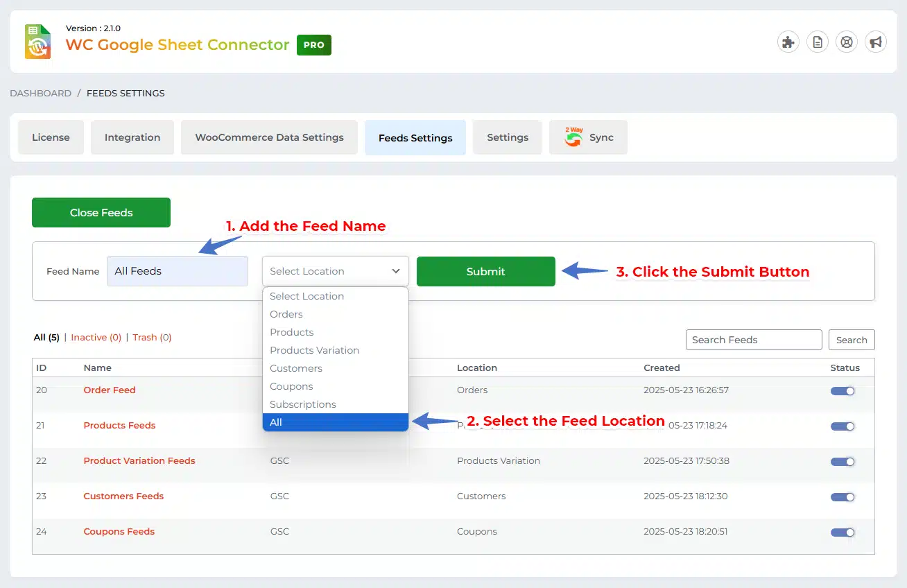The image size is (907, 588).
Task: Click the Close Feeds button
Action: 101,213
